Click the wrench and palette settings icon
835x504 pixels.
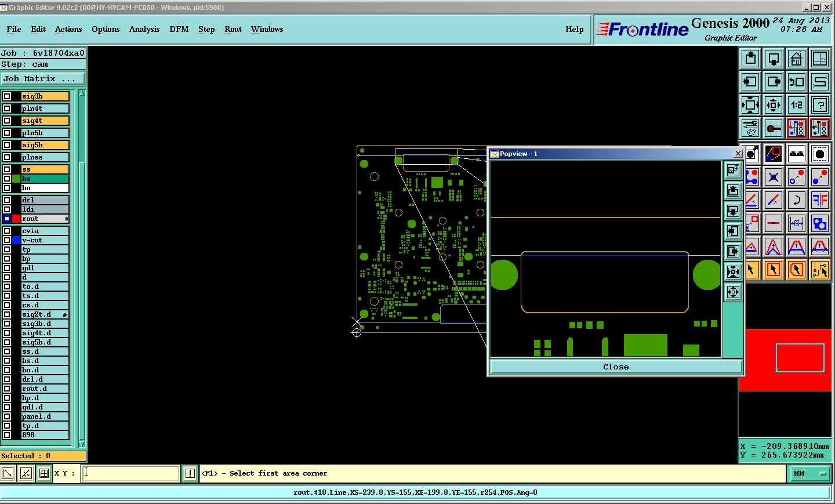750,128
